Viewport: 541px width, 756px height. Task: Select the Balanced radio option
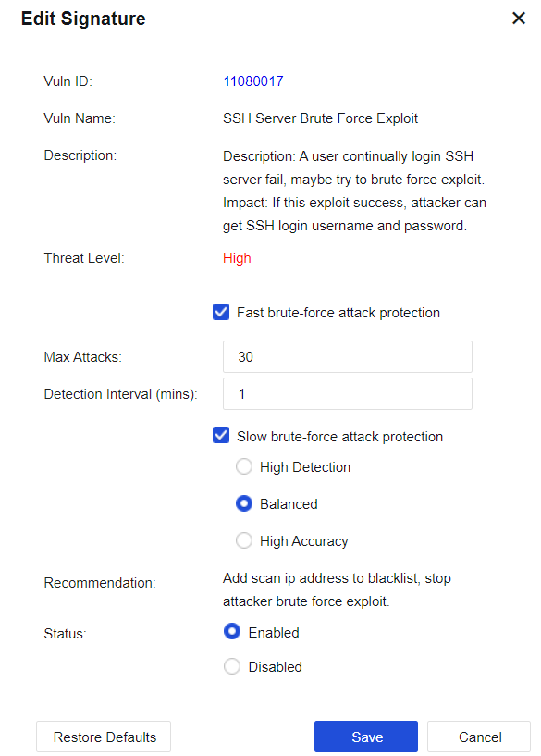244,503
